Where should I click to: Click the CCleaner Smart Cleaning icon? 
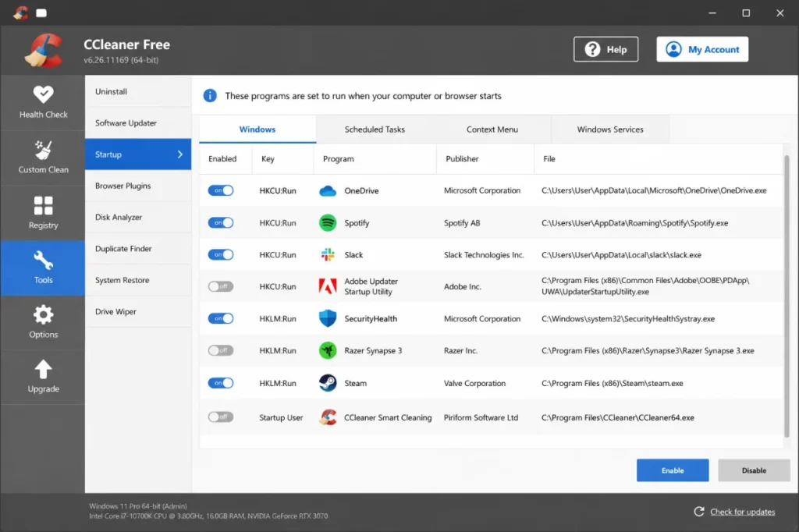pyautogui.click(x=328, y=417)
